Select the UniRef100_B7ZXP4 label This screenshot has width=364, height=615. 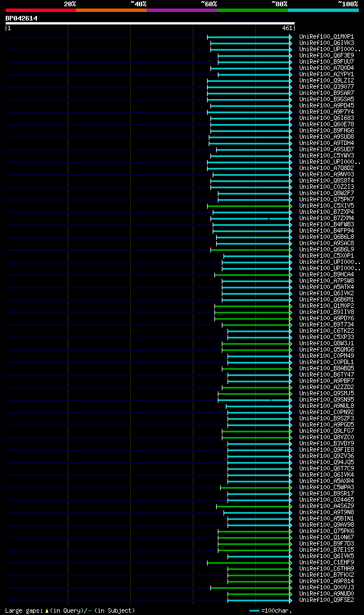pos(326,212)
